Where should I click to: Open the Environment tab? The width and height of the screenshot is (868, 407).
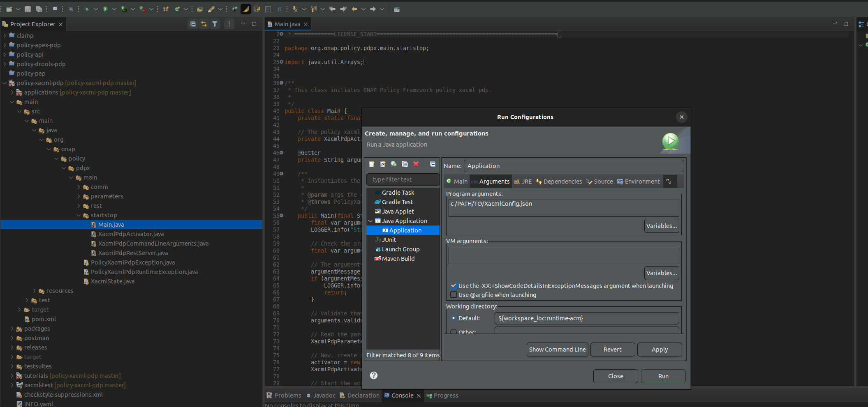[x=639, y=182]
